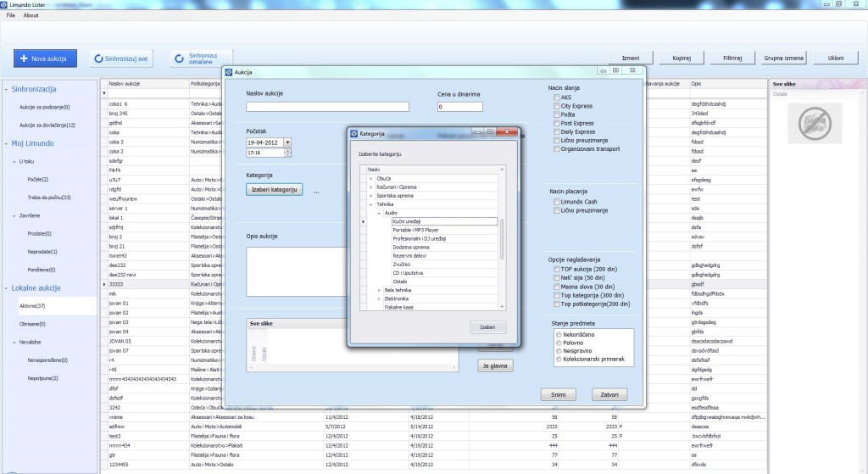Click the Aukcija dialog title icon
This screenshot has width=868, height=474.
[x=229, y=72]
